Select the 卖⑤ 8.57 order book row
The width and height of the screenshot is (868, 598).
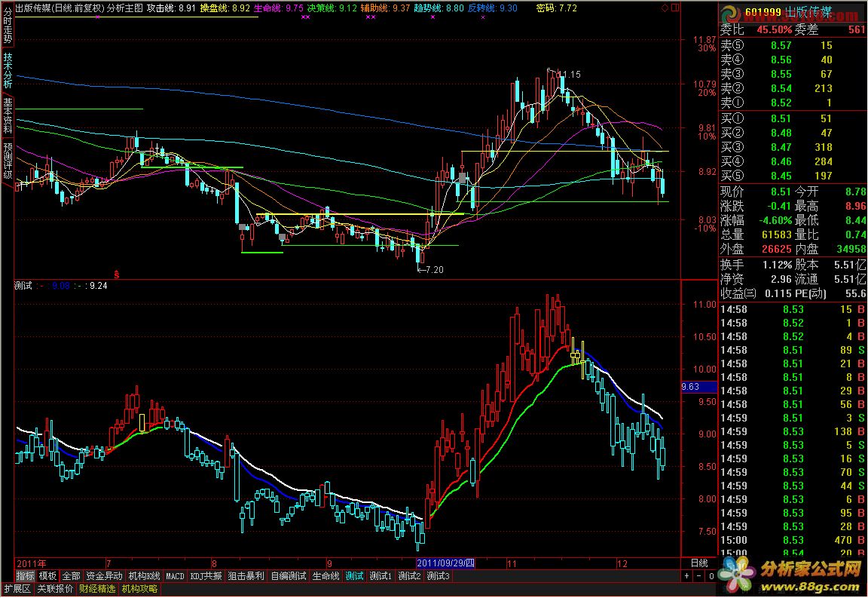pyautogui.click(x=793, y=45)
